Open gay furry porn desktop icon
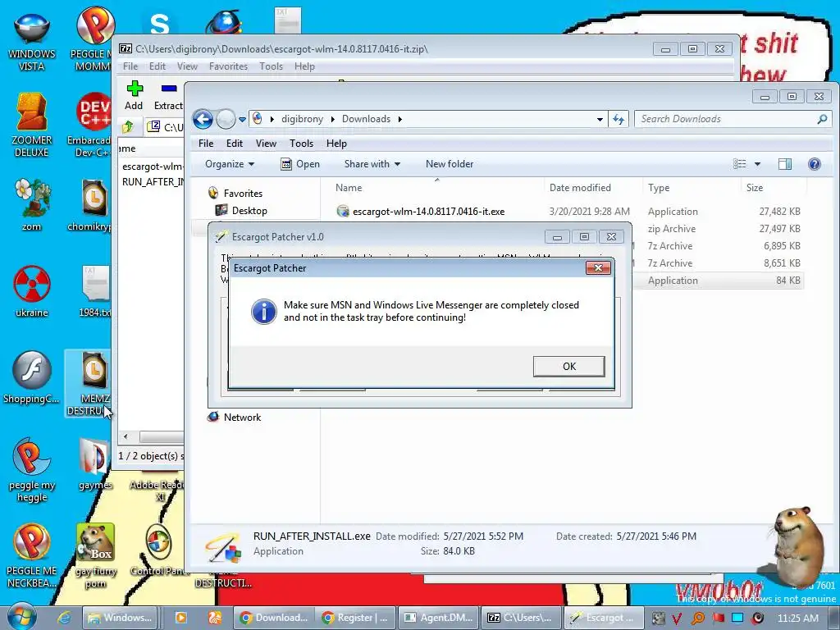 pyautogui.click(x=95, y=556)
